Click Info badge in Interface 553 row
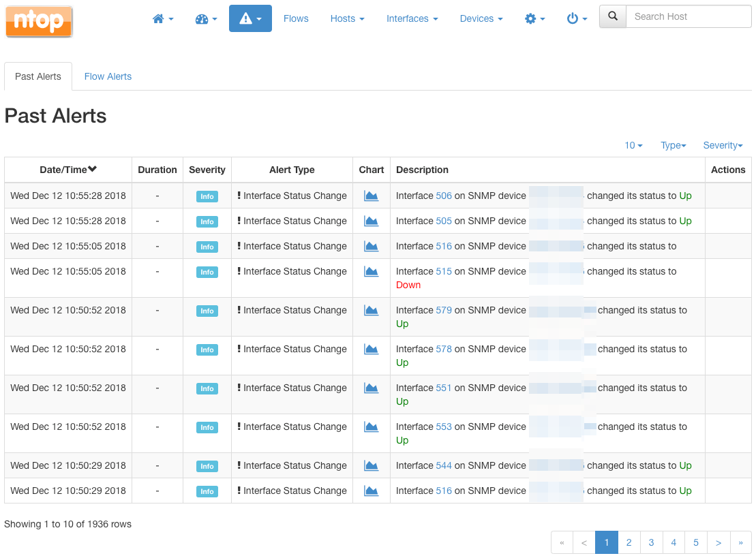756x558 pixels. coord(207,427)
